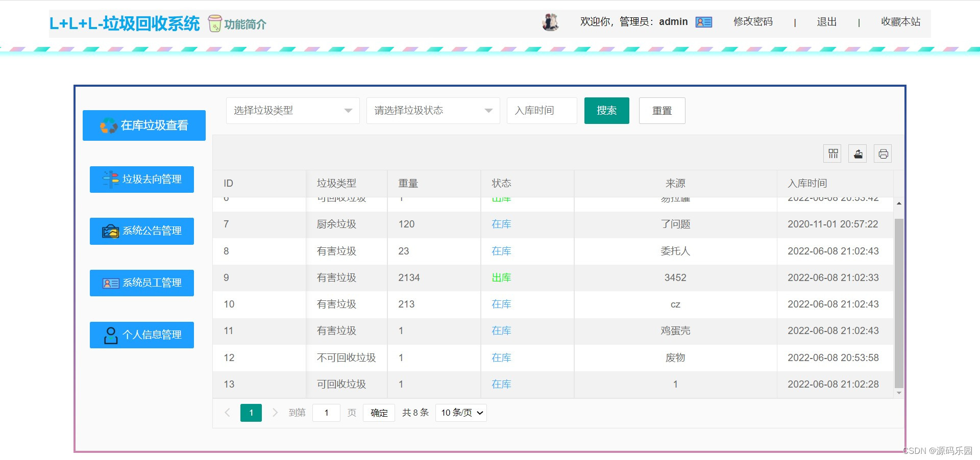Click the ID badge icon next to admin
The height and width of the screenshot is (460, 980).
703,22
